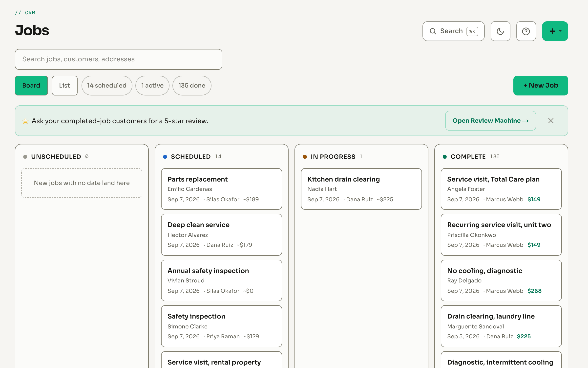Switch to Board view
588x368 pixels.
[x=31, y=86]
